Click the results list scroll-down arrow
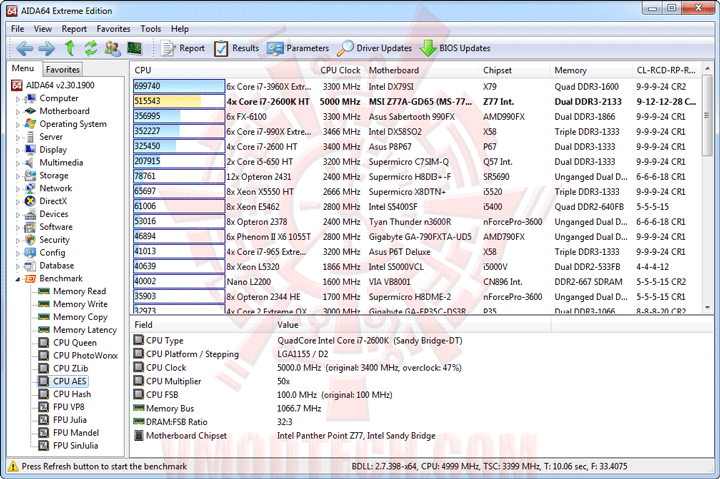 click(x=708, y=307)
